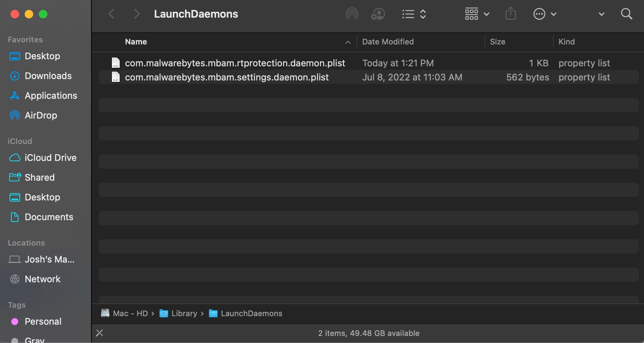Click the tools icon in status bar

click(x=100, y=333)
